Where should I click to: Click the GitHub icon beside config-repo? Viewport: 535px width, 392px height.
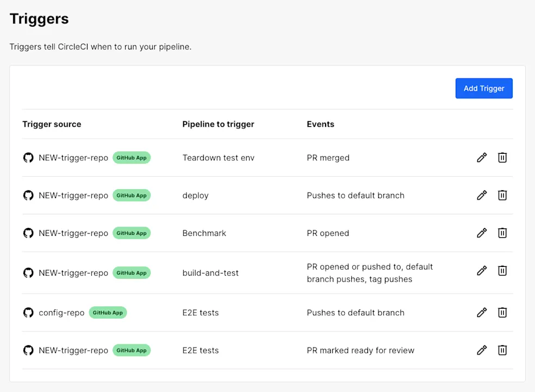(x=28, y=313)
